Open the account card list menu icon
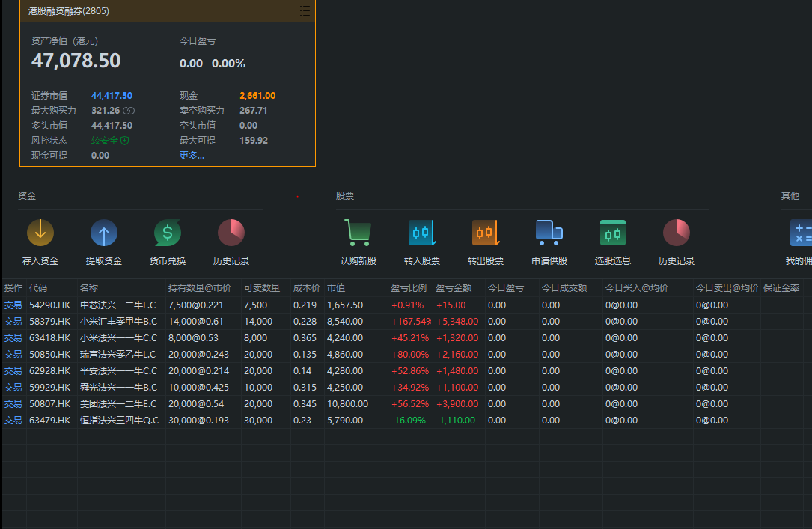Screen dimensions: 812x529 [x=305, y=11]
